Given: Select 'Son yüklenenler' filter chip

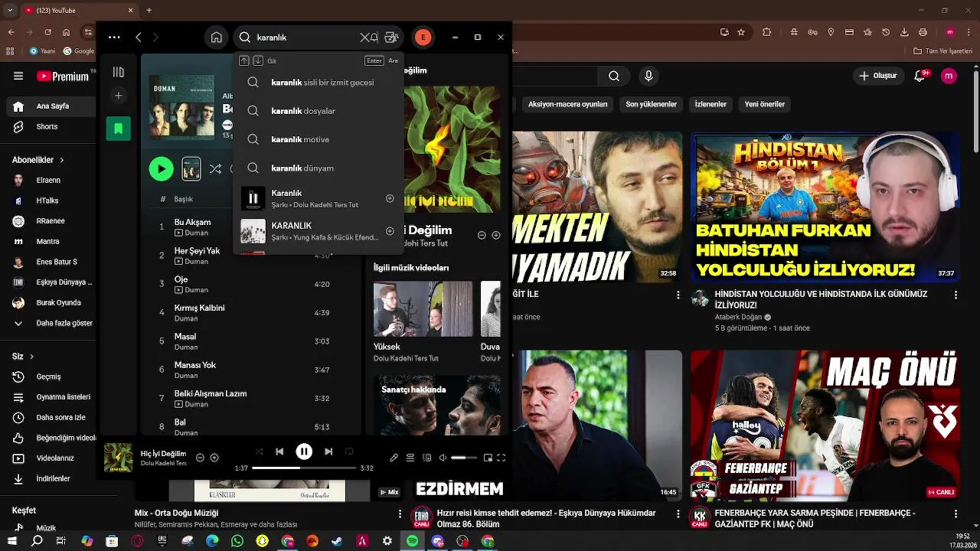Looking at the screenshot, I should pos(651,104).
